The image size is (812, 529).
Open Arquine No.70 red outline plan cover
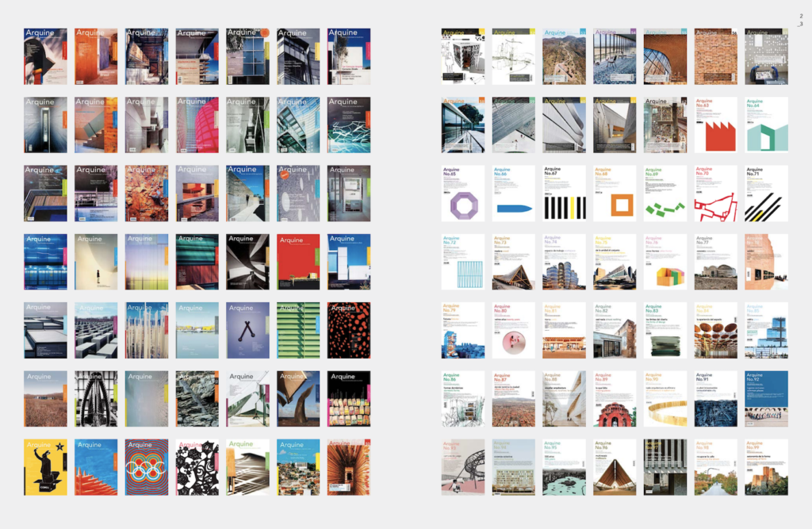(716, 194)
